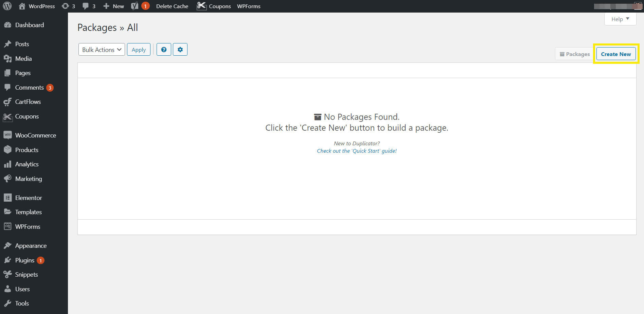Viewport: 644px width, 314px height.
Task: Click the home icon next to WordPress
Action: pos(22,6)
